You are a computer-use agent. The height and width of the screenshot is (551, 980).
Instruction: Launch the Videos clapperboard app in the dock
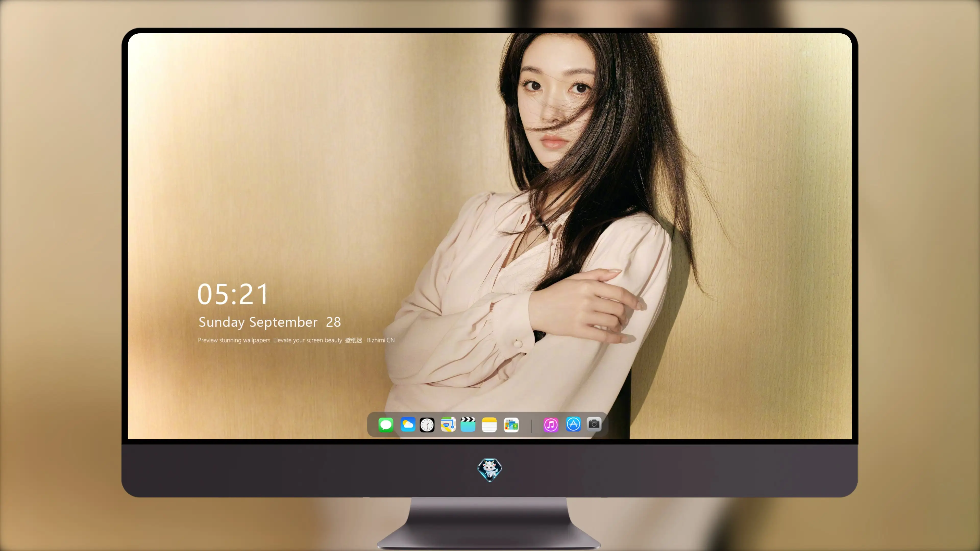(x=468, y=424)
